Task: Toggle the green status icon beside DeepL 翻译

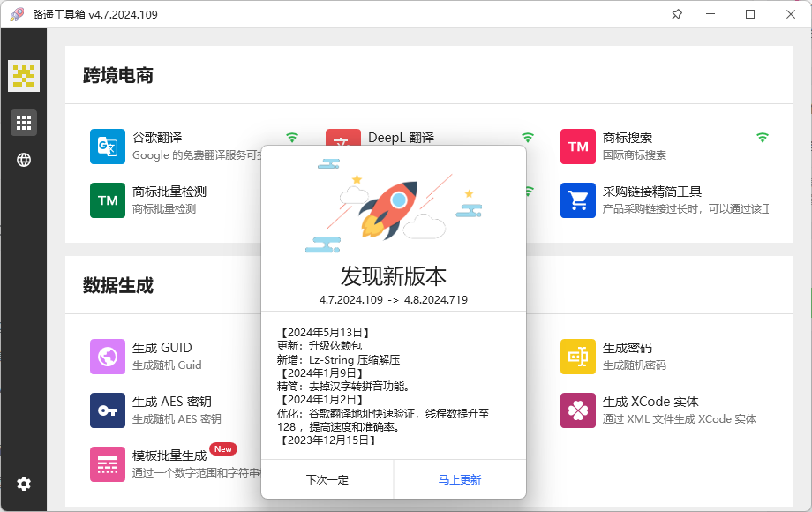Action: coord(528,139)
